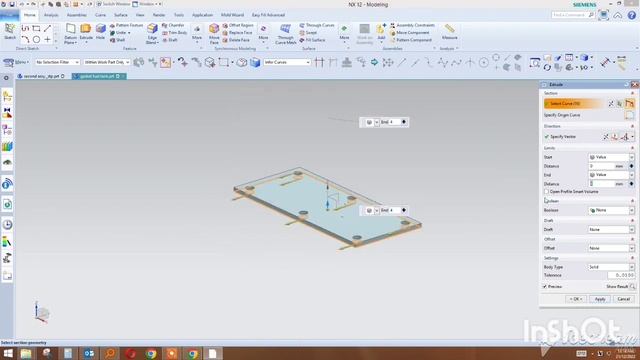
Task: Click the Assembly Constraints command
Action: click(x=413, y=25)
